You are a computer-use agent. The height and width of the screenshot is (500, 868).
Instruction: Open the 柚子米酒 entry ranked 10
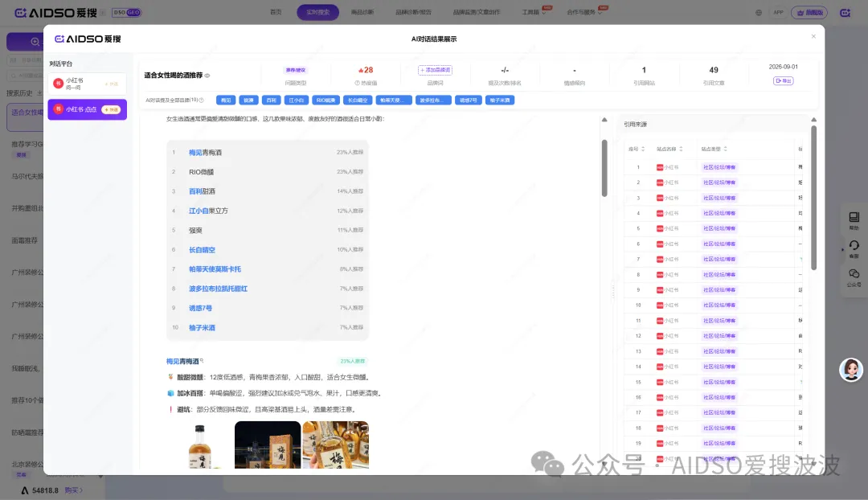pos(202,328)
